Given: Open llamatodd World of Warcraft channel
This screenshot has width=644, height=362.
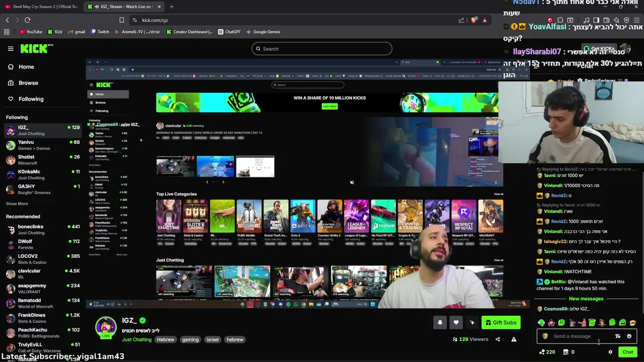Looking at the screenshot, I should coord(43,303).
